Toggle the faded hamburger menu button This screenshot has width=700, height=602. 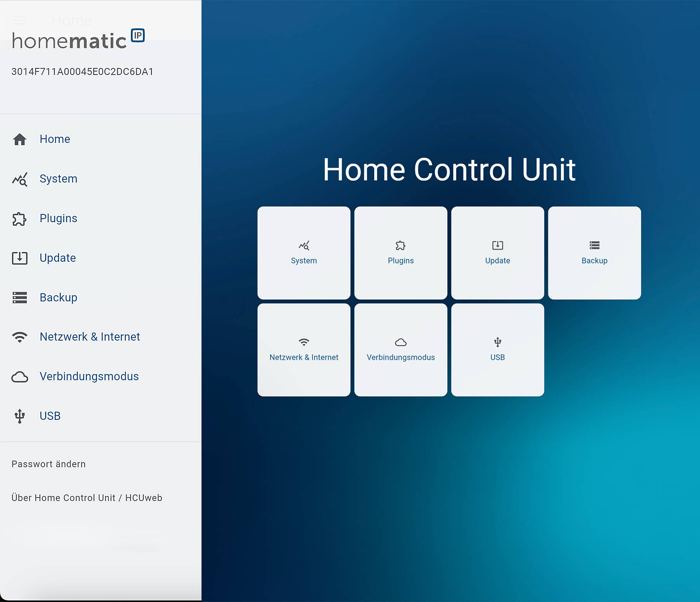click(x=19, y=20)
